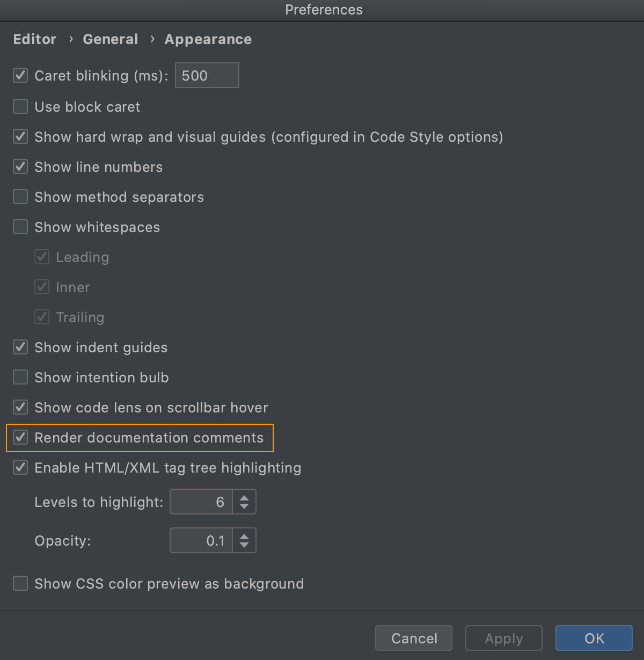
Task: Decrease Levels to highlight with down arrow
Action: click(244, 506)
